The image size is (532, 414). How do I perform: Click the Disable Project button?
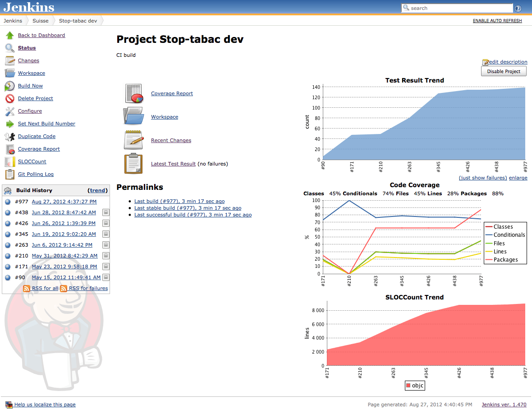[x=504, y=71]
